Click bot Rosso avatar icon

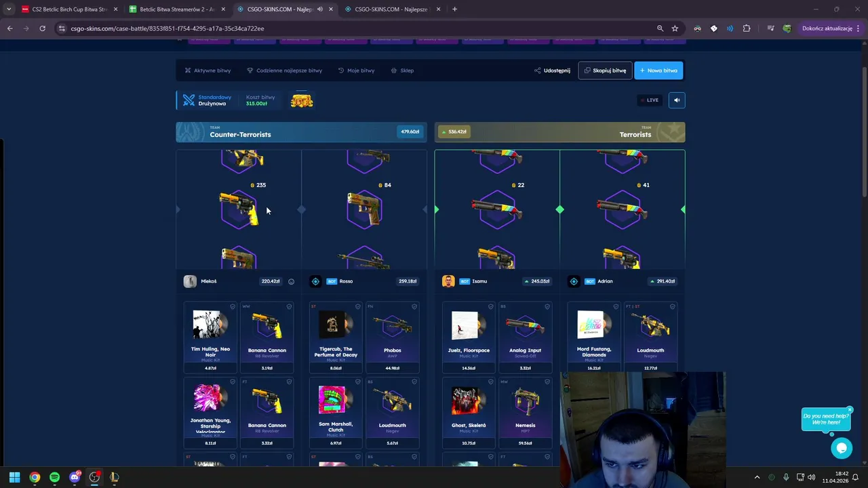click(x=315, y=281)
